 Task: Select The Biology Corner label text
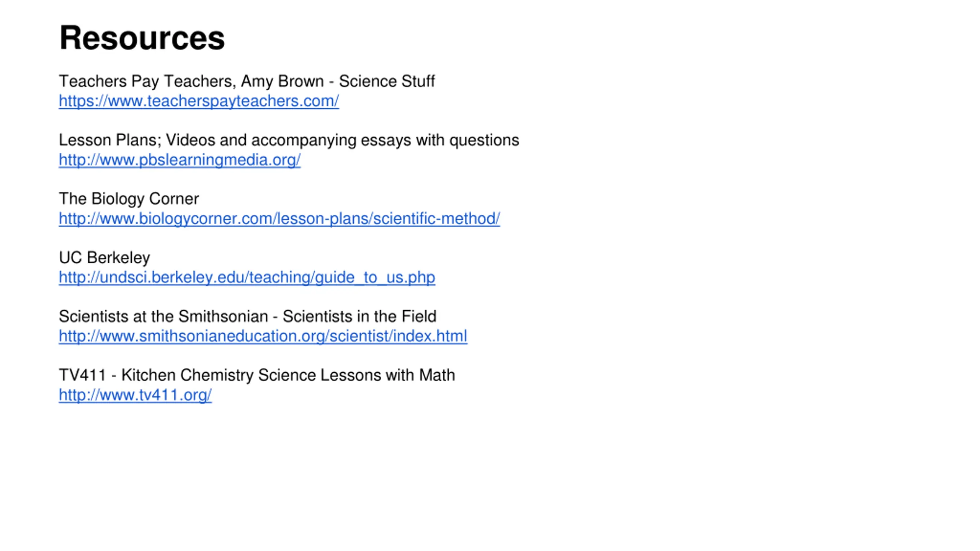click(x=129, y=199)
